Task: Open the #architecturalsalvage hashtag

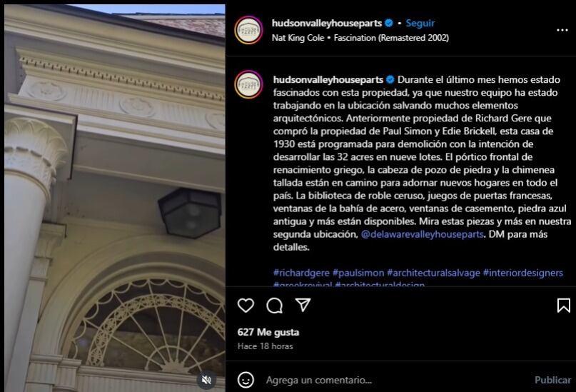Action: point(433,273)
